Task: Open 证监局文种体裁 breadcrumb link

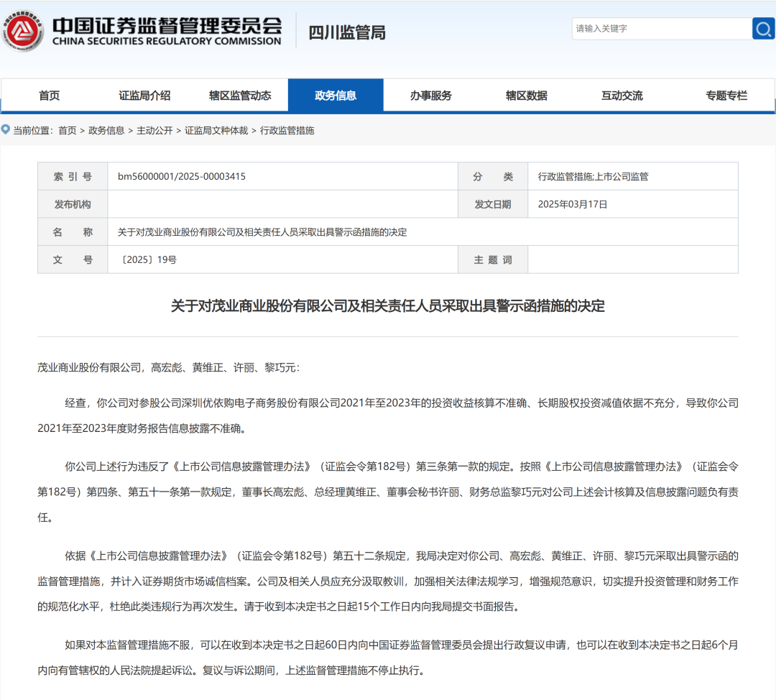Action: 216,131
